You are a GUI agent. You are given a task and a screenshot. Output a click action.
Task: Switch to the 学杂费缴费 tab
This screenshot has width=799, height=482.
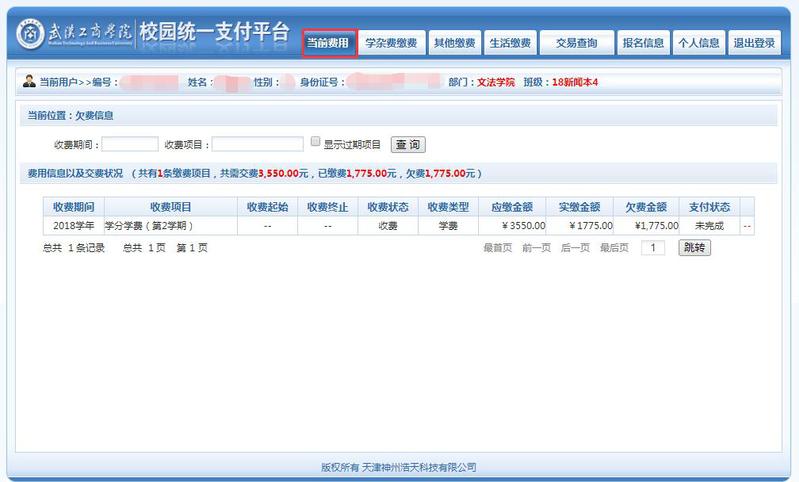391,43
